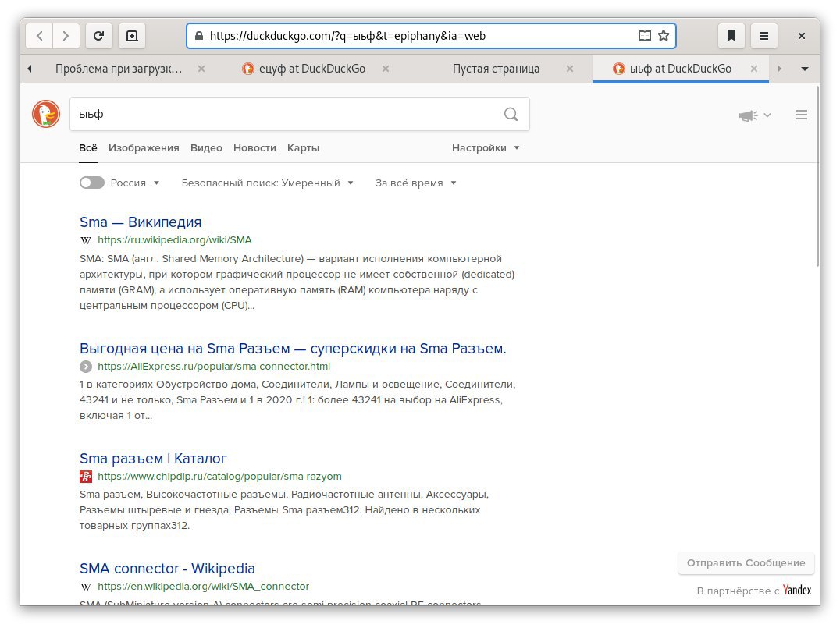Open the 'Sma разъем | Каталог' result
This screenshot has width=840, height=628.
coord(153,459)
